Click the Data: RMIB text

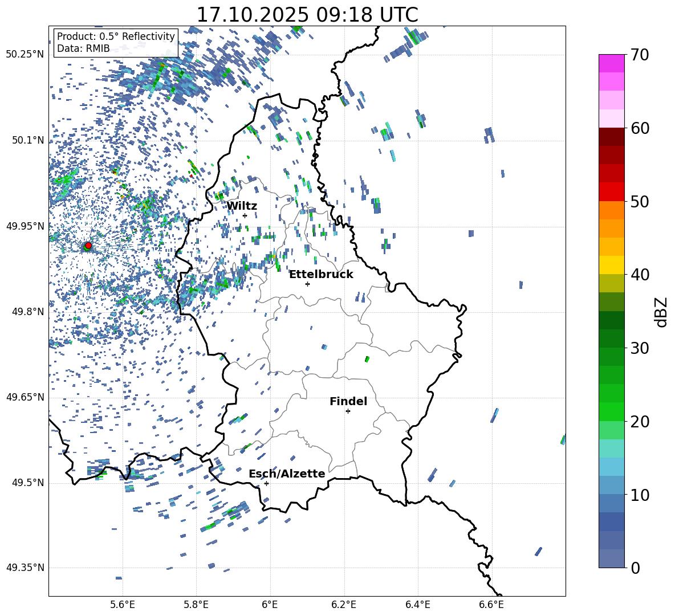tap(83, 48)
